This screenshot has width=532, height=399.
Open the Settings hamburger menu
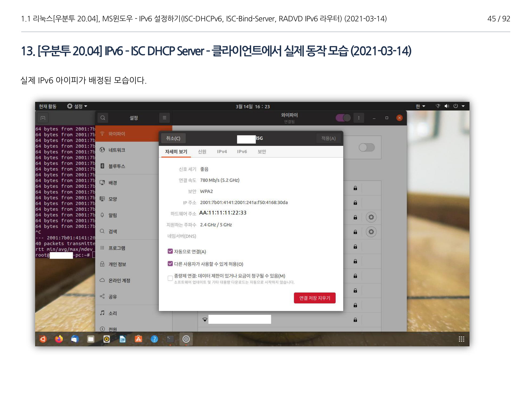pyautogui.click(x=164, y=118)
